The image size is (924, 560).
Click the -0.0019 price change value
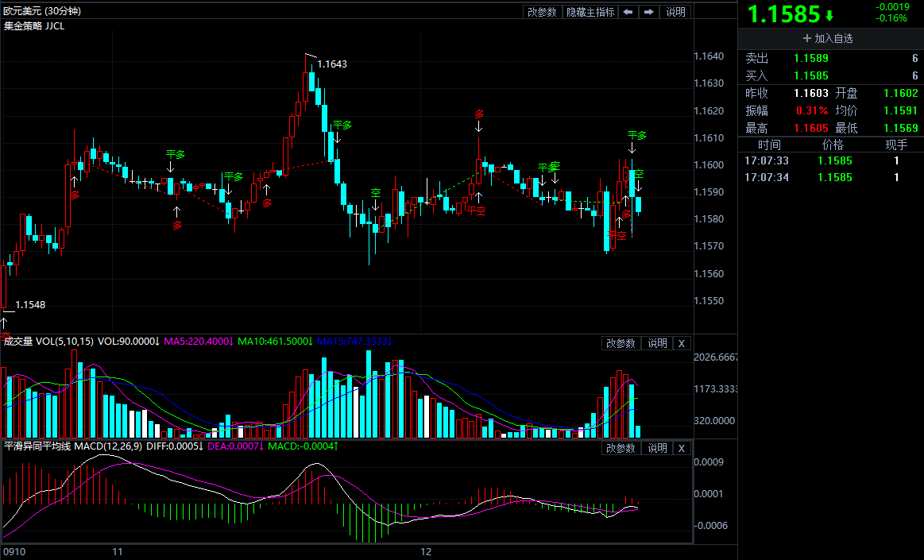pyautogui.click(x=893, y=7)
